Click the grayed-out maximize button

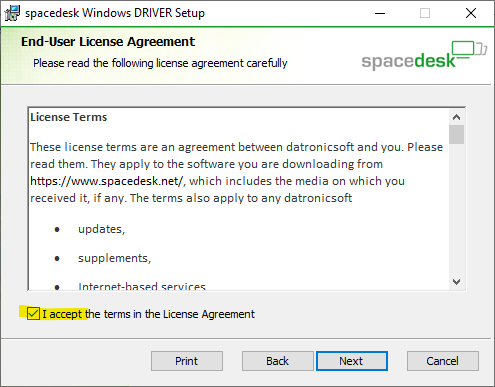(x=425, y=13)
